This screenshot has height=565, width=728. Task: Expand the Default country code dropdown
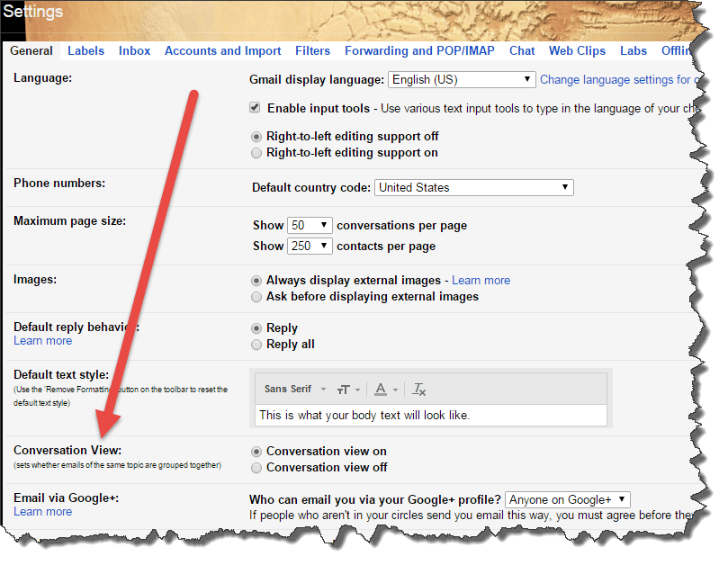(473, 188)
